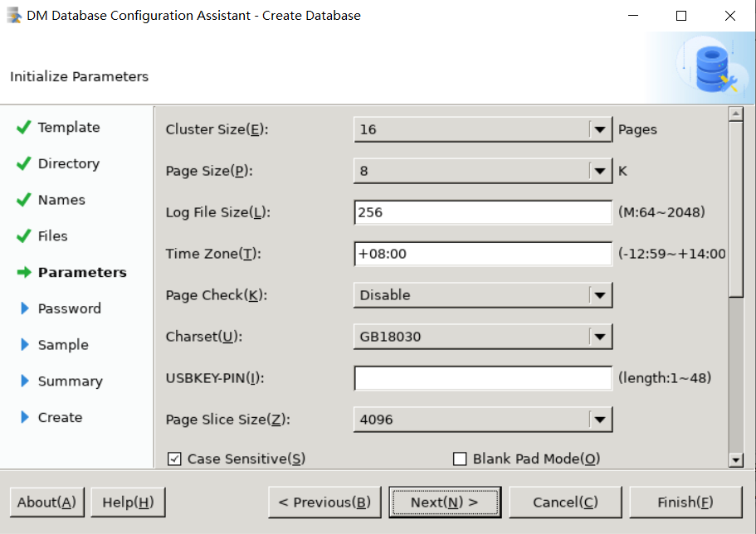This screenshot has width=756, height=534.
Task: Click the scrollbar down arrow
Action: point(735,459)
